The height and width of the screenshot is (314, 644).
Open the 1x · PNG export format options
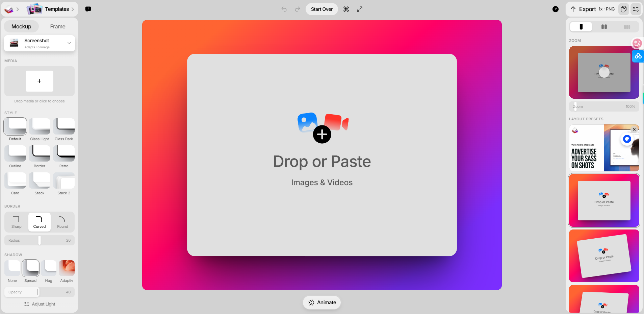pyautogui.click(x=607, y=9)
